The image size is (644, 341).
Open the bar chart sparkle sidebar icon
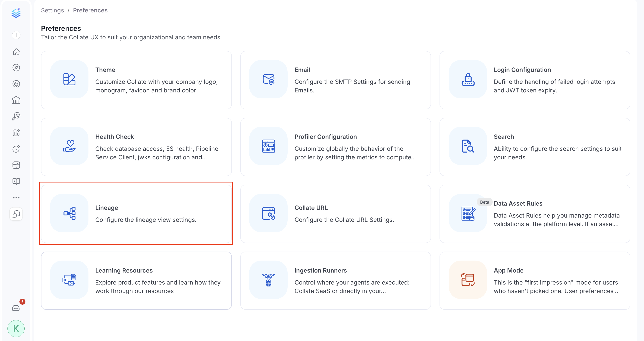click(16, 132)
